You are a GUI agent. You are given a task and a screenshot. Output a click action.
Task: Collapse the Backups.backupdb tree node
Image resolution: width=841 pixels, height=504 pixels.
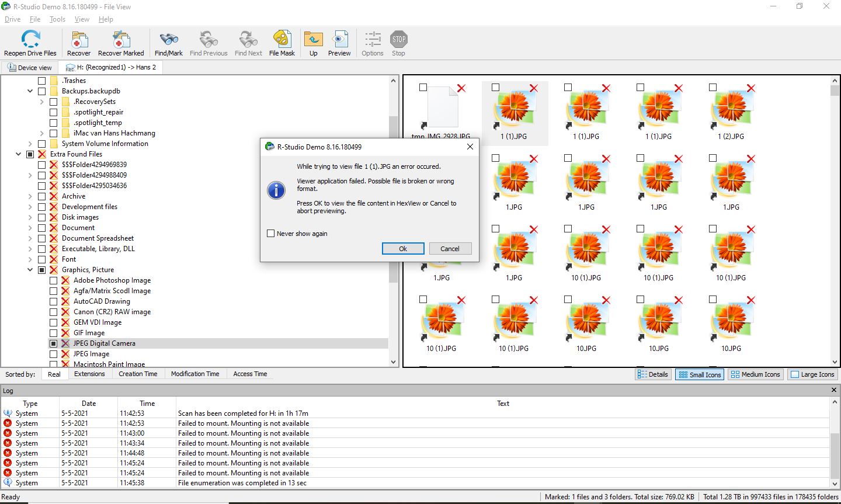30,91
